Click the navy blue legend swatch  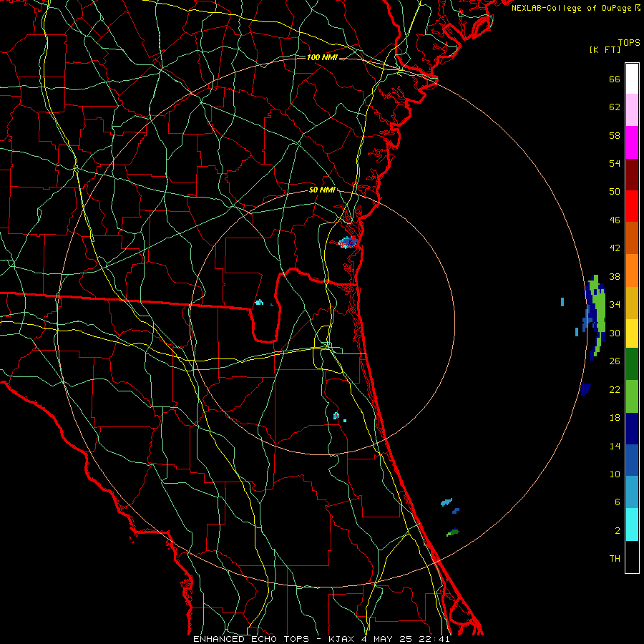pos(632,429)
